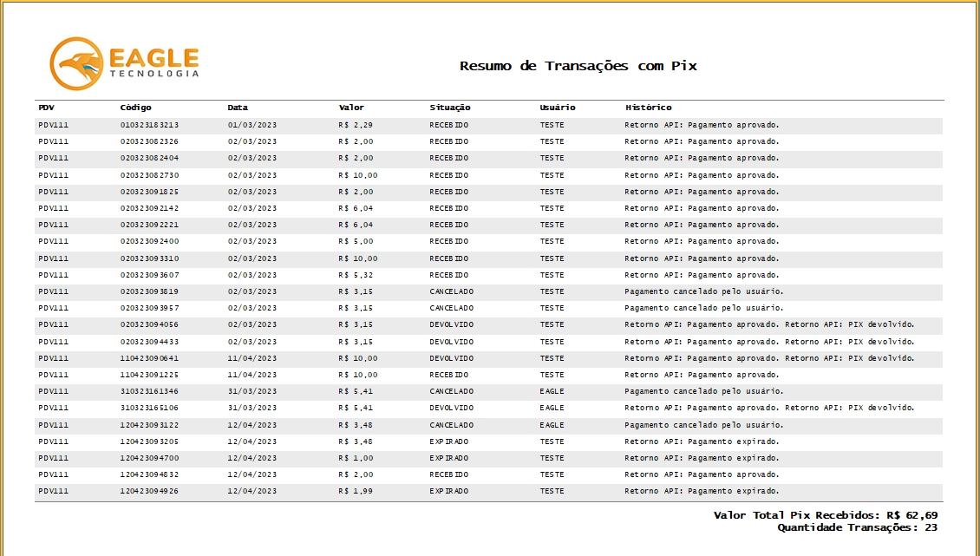
Task: Select code 020323093607
Action: [x=149, y=275]
